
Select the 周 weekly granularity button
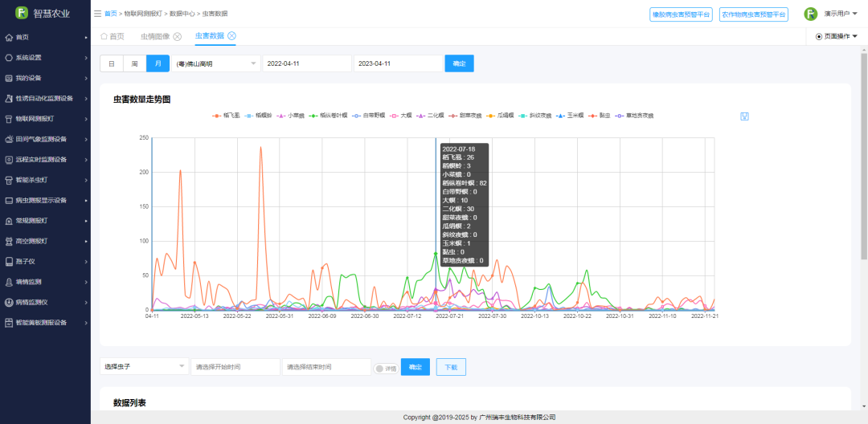tap(134, 63)
